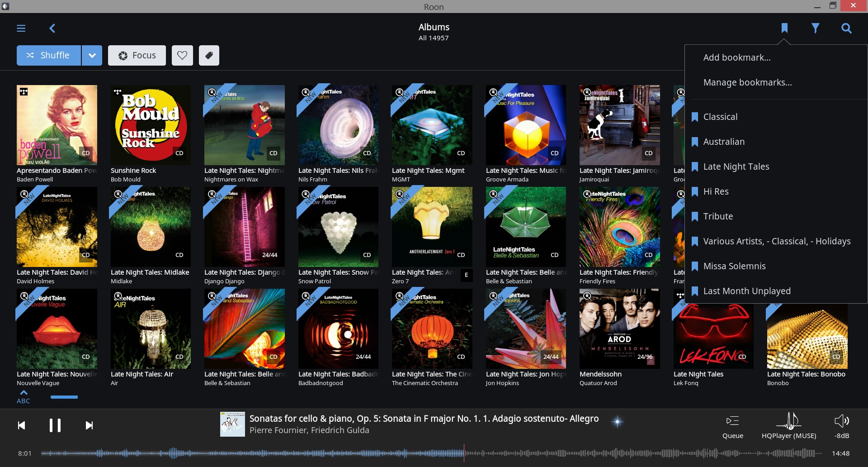Go back with the left arrow
The image size is (868, 467).
click(x=52, y=29)
